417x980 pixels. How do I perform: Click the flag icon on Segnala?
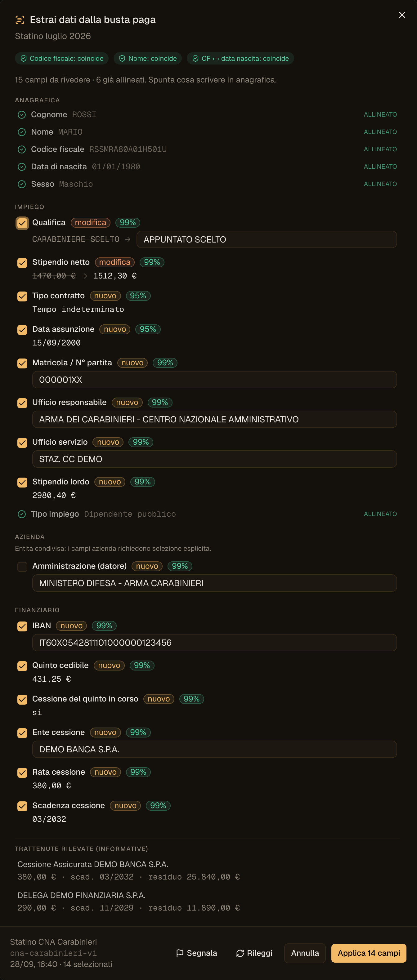point(180,953)
